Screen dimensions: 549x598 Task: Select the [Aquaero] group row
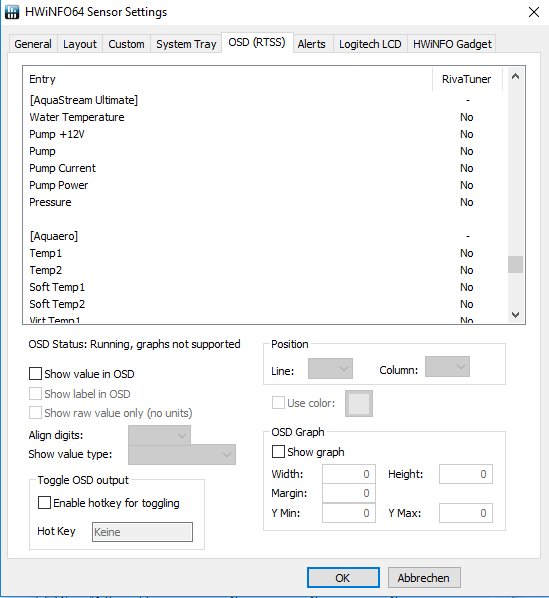click(265, 236)
